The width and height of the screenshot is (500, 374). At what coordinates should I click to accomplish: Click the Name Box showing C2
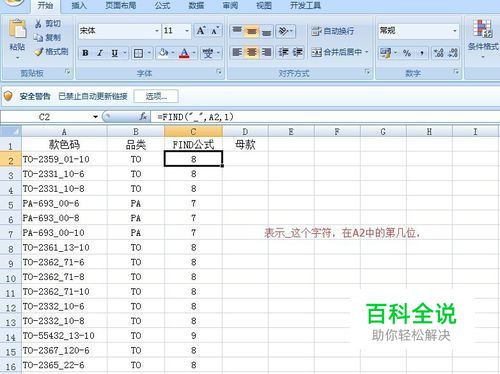point(44,117)
